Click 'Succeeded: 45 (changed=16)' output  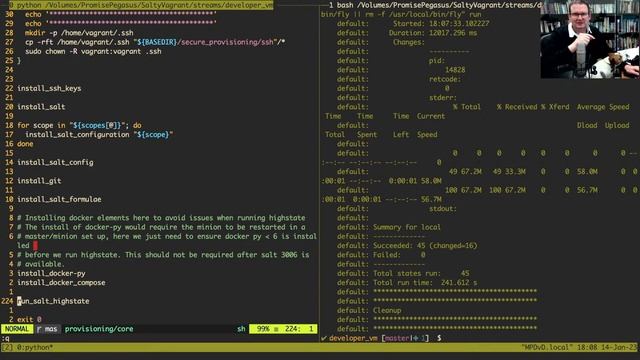pos(425,245)
